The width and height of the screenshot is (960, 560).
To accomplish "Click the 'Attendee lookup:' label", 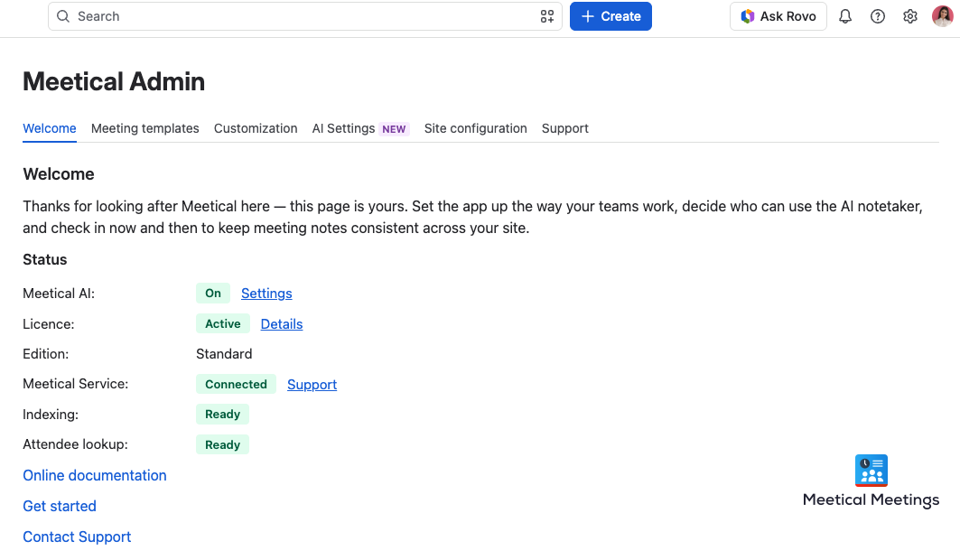I will coord(75,444).
